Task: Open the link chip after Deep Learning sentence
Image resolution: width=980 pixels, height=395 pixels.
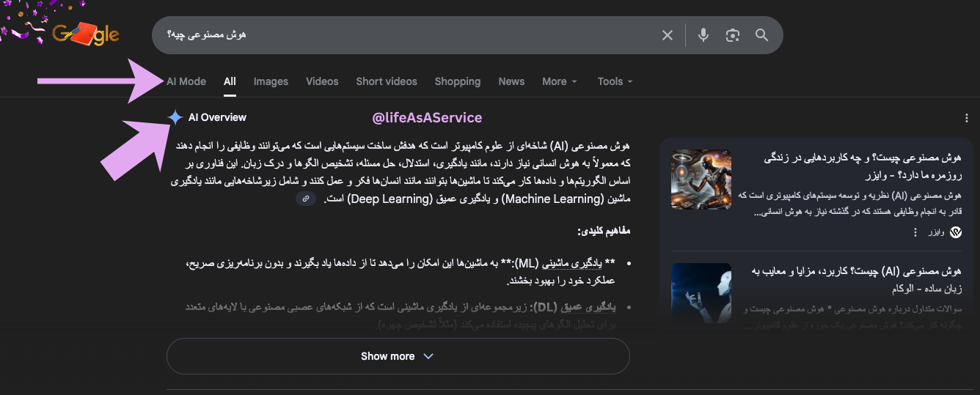Action: [x=306, y=199]
